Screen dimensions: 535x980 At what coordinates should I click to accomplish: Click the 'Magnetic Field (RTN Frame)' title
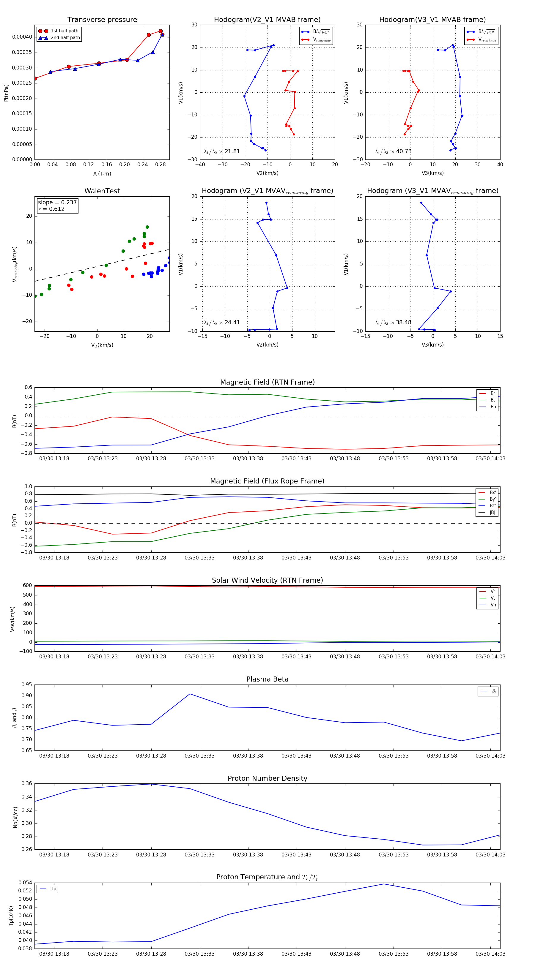click(x=267, y=382)
